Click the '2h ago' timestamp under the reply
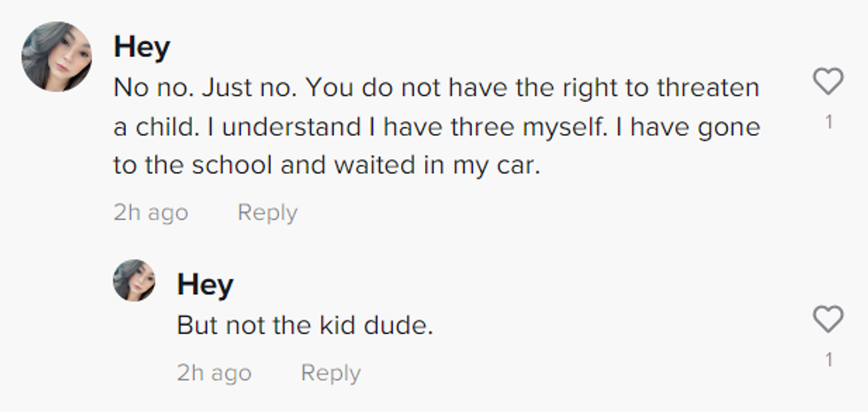The height and width of the screenshot is (412, 868). click(213, 373)
